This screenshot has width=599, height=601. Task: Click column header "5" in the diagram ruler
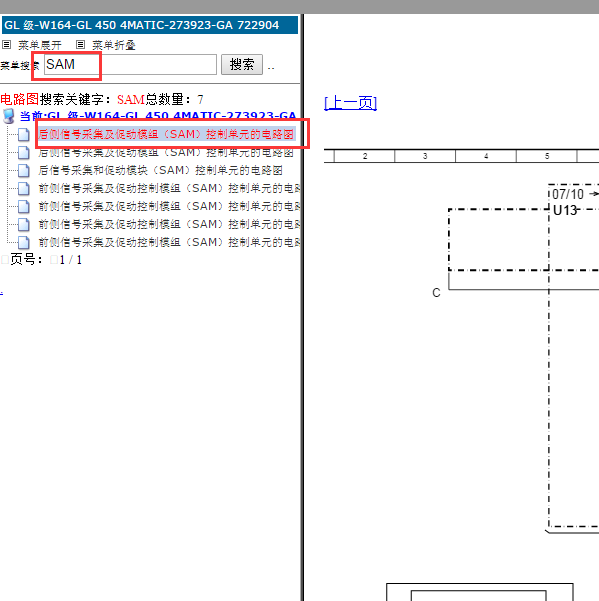(547, 156)
